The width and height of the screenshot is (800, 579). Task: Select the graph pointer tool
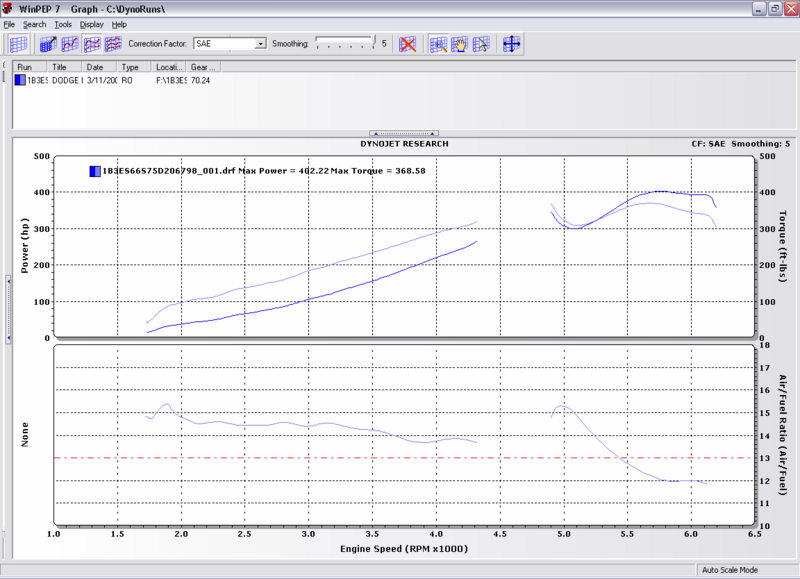[x=481, y=43]
